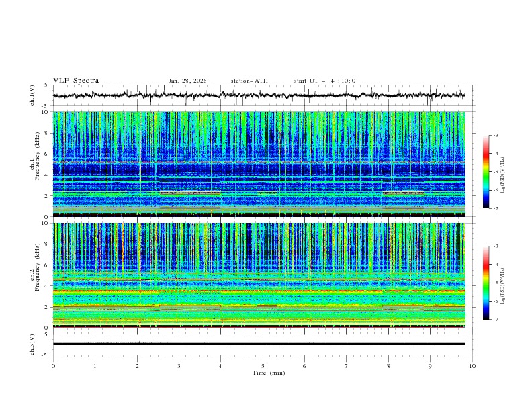Image resolution: width=532 pixels, height=411 pixels.
Task: Click the station=ATH label
Action: point(249,81)
